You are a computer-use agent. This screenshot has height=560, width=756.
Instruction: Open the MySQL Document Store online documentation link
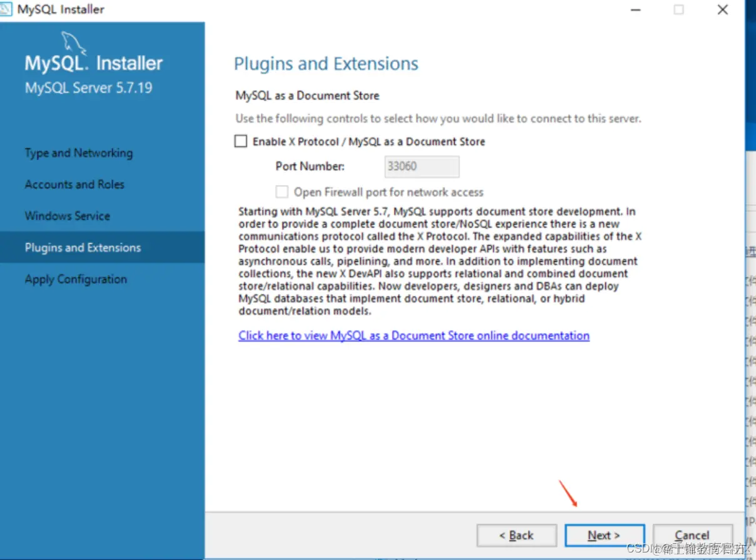tap(414, 336)
